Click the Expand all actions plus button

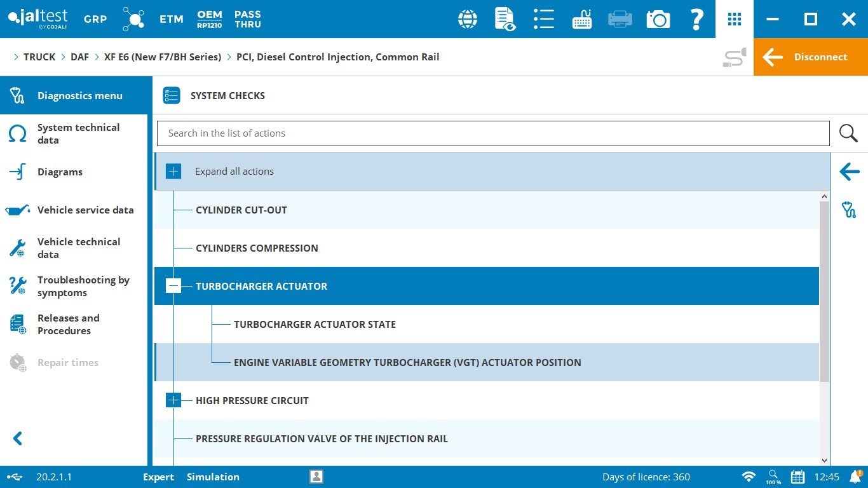[x=173, y=172]
